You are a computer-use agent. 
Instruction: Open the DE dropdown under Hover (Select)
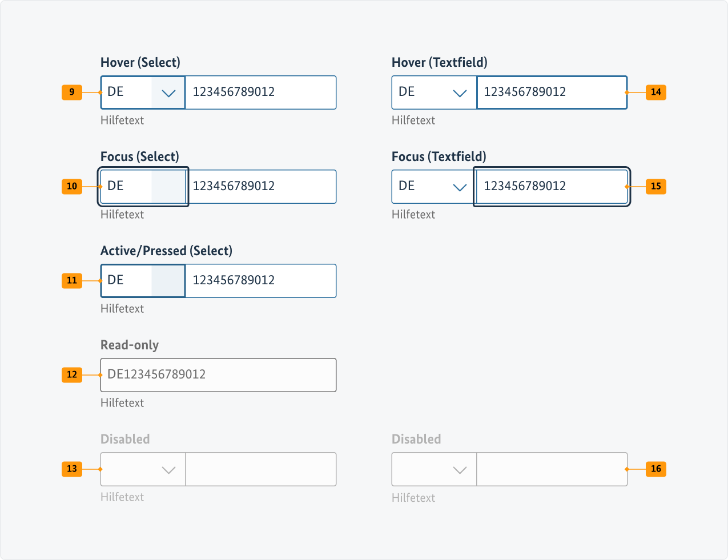click(143, 92)
